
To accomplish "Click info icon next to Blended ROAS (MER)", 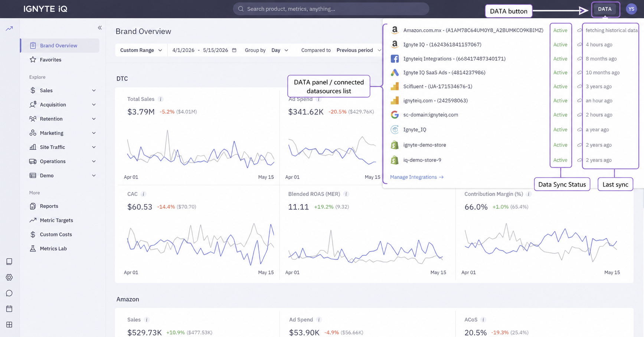I will click(346, 194).
